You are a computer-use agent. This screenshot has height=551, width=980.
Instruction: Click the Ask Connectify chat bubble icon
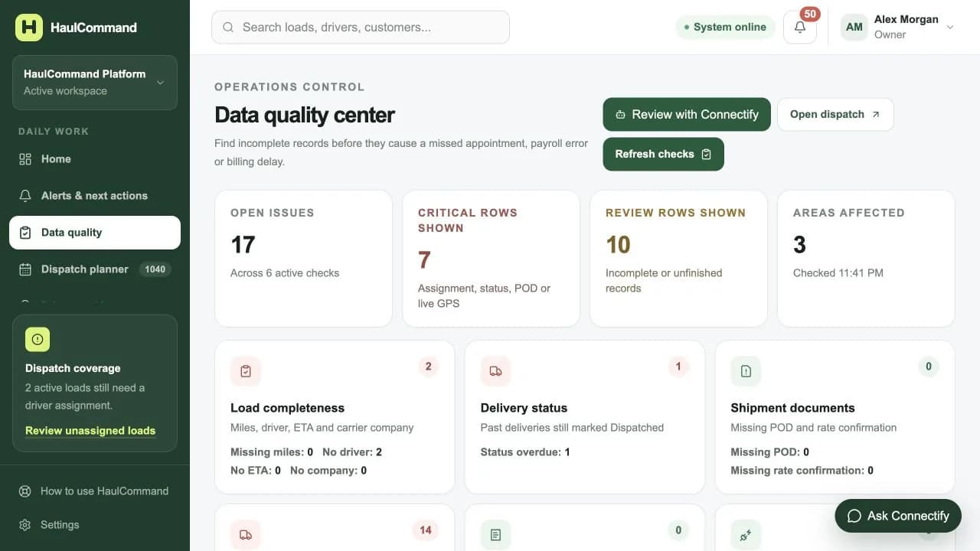pyautogui.click(x=854, y=516)
